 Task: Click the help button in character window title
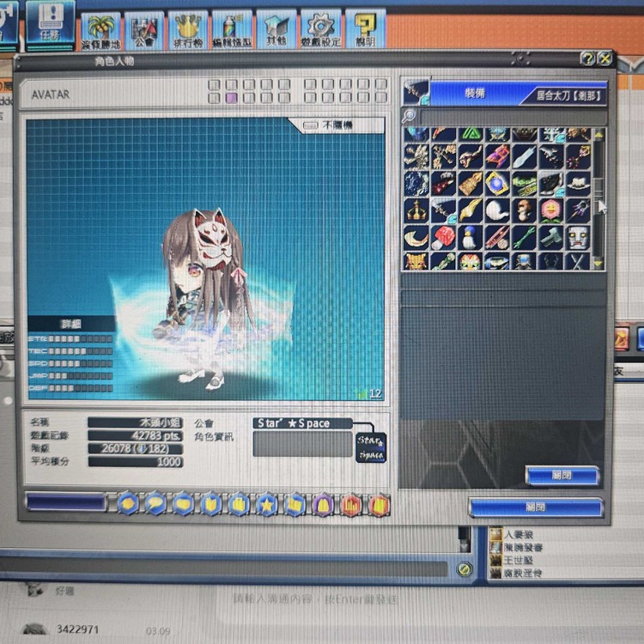(587, 58)
